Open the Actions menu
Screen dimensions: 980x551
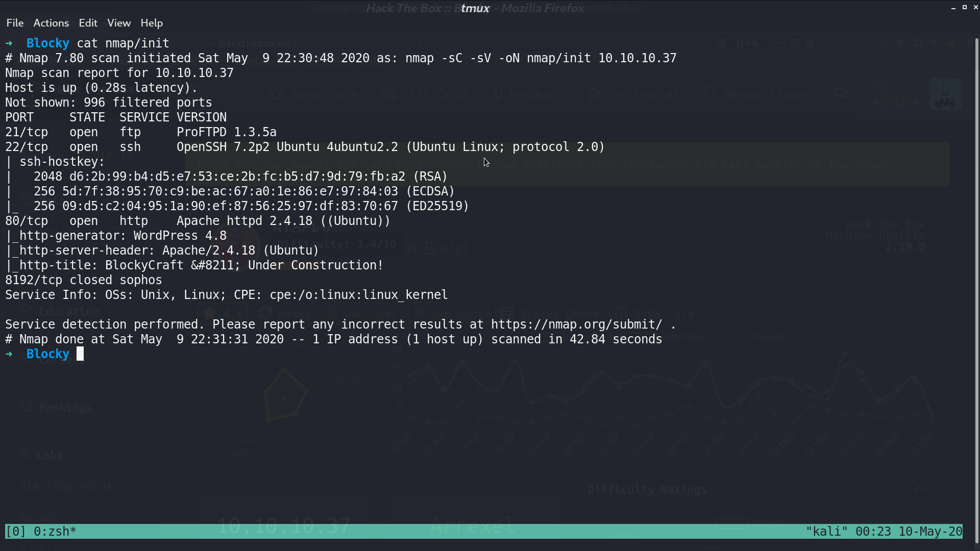[51, 23]
